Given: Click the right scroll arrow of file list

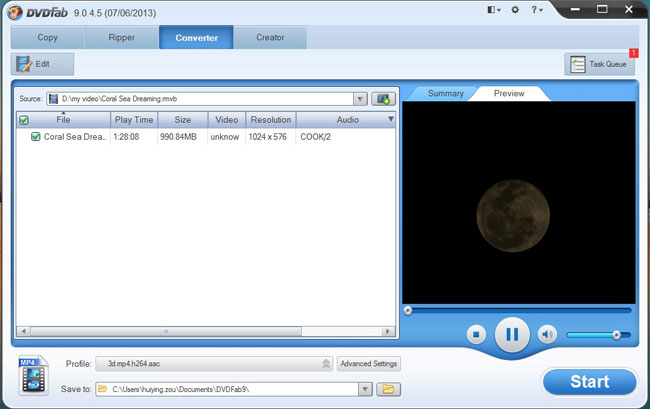Looking at the screenshot, I should 388,331.
